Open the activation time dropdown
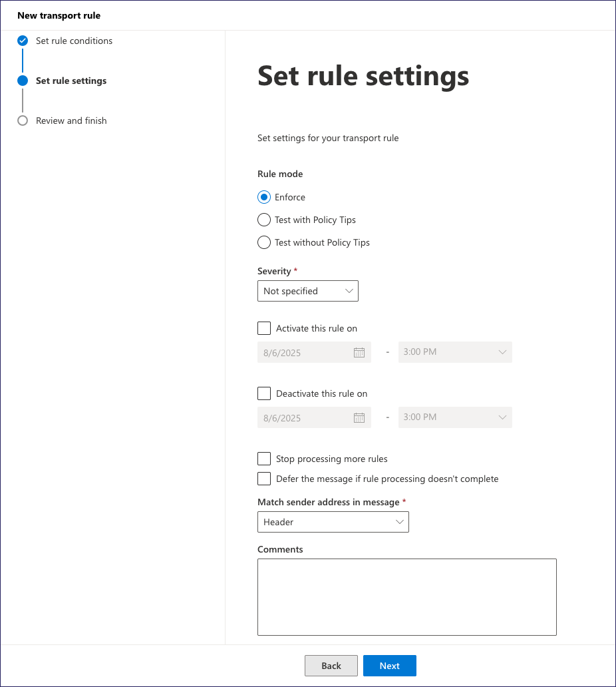 point(455,352)
